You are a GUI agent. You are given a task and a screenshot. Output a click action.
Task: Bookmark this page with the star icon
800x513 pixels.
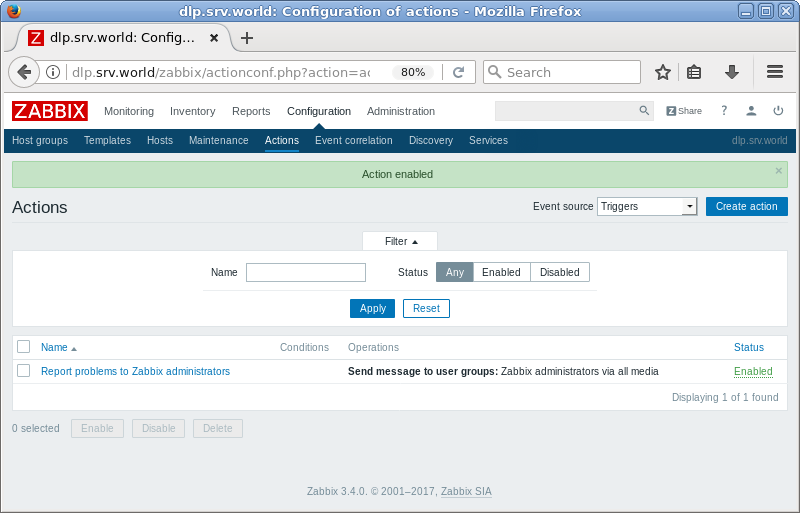click(663, 72)
